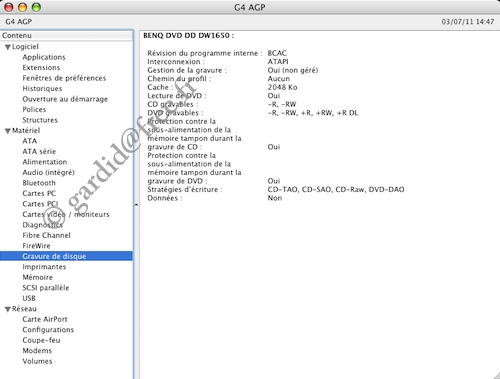
Task: Select Audio (intégré) entry
Action: point(48,172)
